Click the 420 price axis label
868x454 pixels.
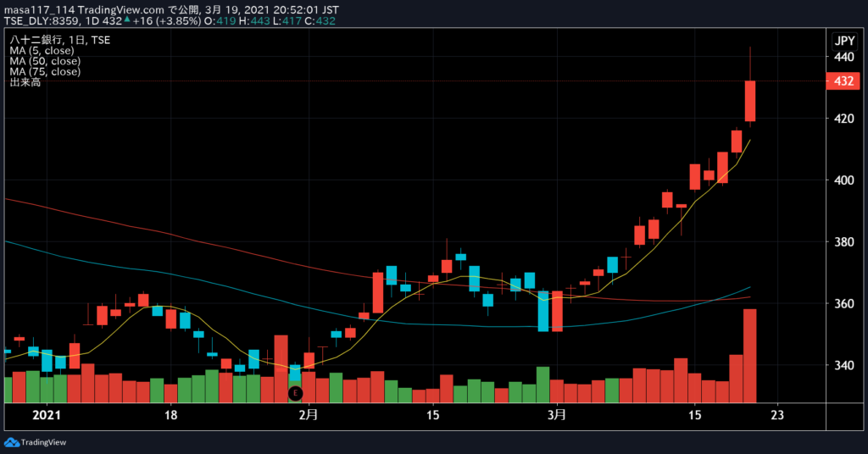(x=843, y=119)
